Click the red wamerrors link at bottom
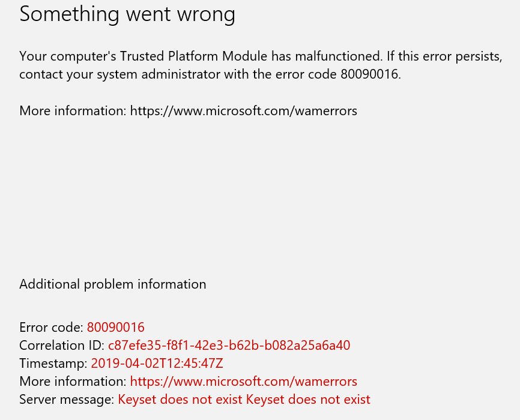This screenshot has width=520, height=420. (243, 381)
